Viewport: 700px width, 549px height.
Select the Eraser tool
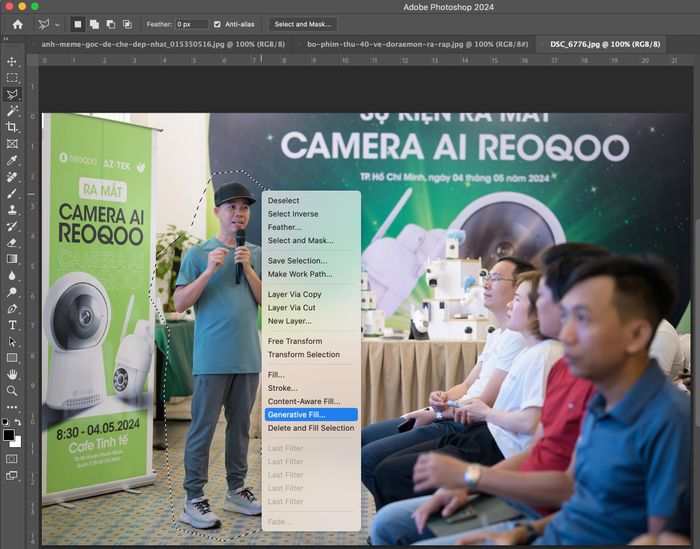tap(12, 243)
